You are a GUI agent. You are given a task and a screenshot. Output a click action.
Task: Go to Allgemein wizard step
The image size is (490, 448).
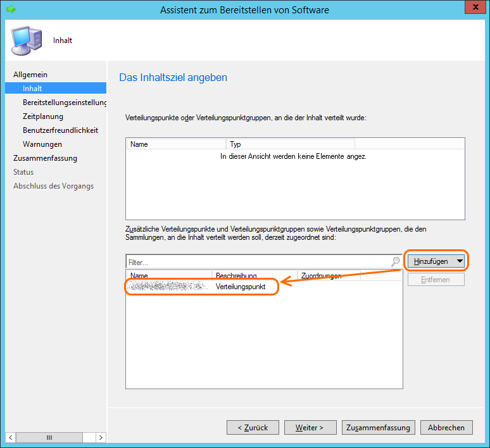[x=30, y=75]
